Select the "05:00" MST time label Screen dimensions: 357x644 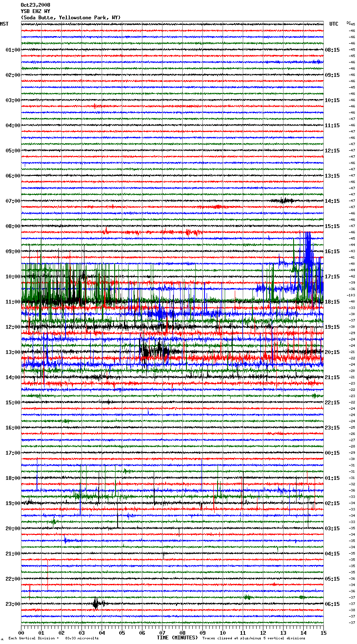13,151
